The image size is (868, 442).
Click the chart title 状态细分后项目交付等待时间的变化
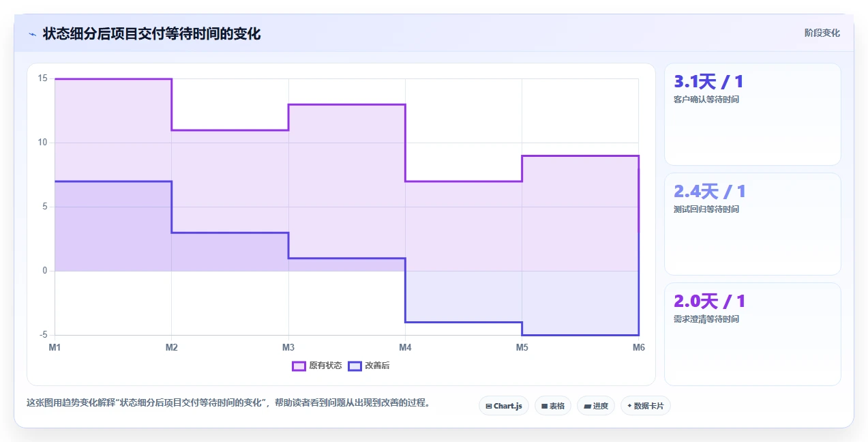coord(151,34)
